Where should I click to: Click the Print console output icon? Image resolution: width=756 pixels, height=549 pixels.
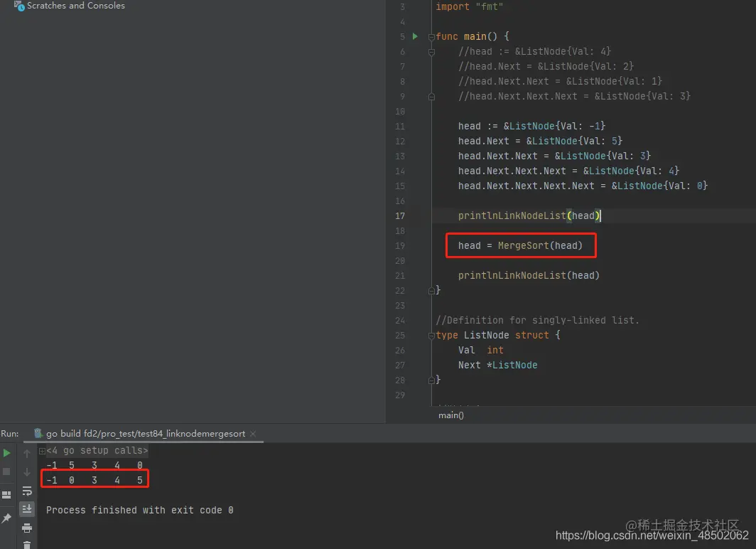tap(27, 528)
